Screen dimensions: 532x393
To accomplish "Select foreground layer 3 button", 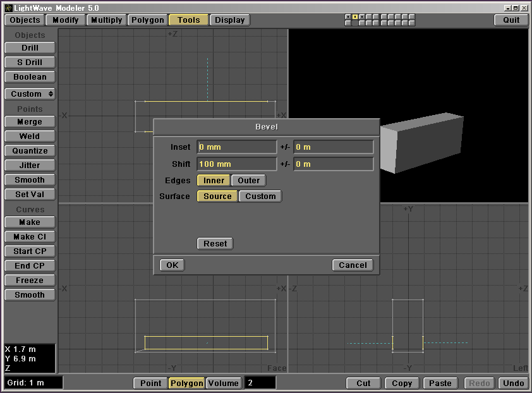I will click(362, 16).
